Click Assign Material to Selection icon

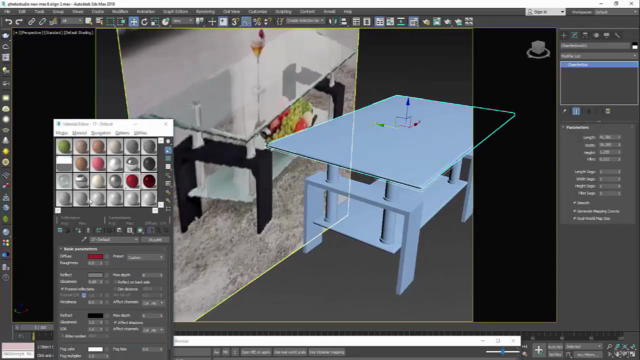78,231
